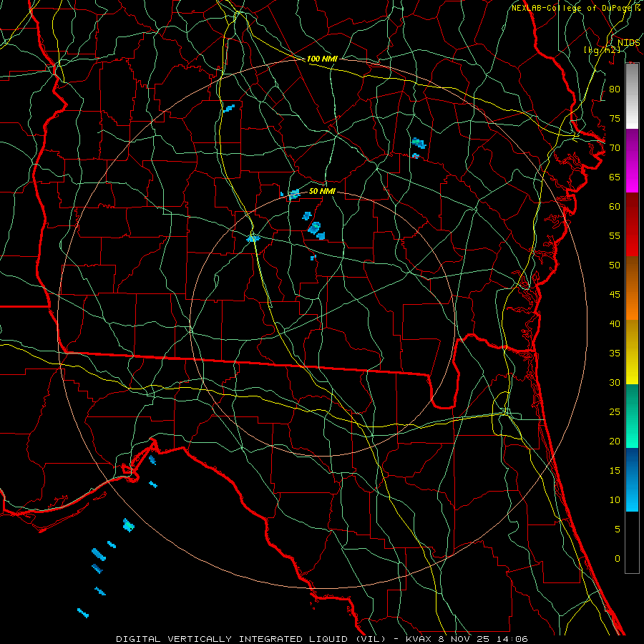Pick the blue segment of the color bar
Viewport: 644px width, 644px height.
(632, 479)
